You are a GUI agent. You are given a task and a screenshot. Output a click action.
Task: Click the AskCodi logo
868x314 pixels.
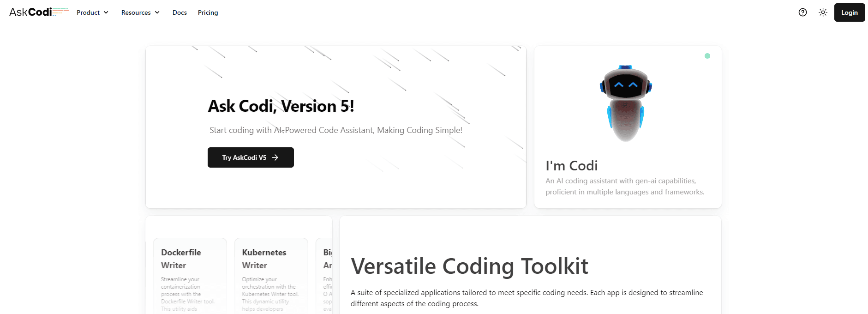click(39, 12)
